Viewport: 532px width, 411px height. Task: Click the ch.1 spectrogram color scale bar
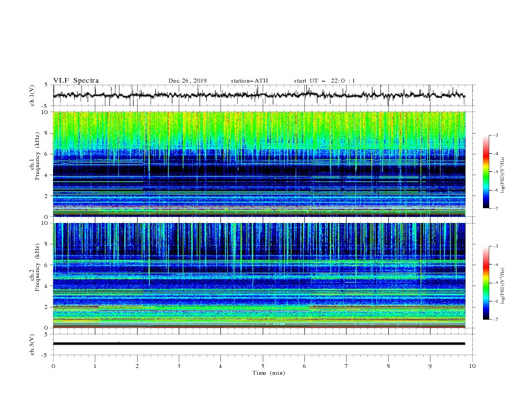point(486,172)
